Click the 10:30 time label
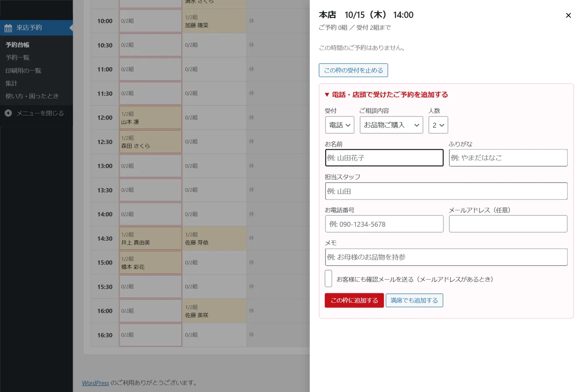583x392 pixels. click(x=105, y=45)
